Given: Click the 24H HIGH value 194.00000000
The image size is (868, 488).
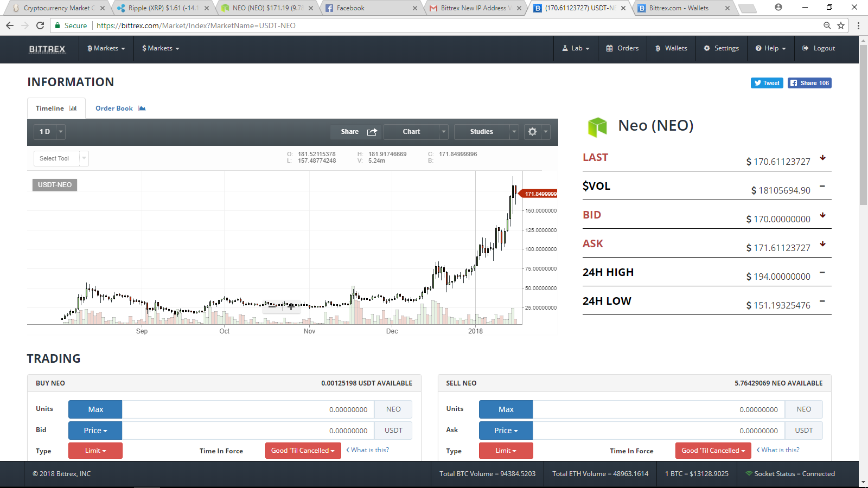Looking at the screenshot, I should coord(778,277).
